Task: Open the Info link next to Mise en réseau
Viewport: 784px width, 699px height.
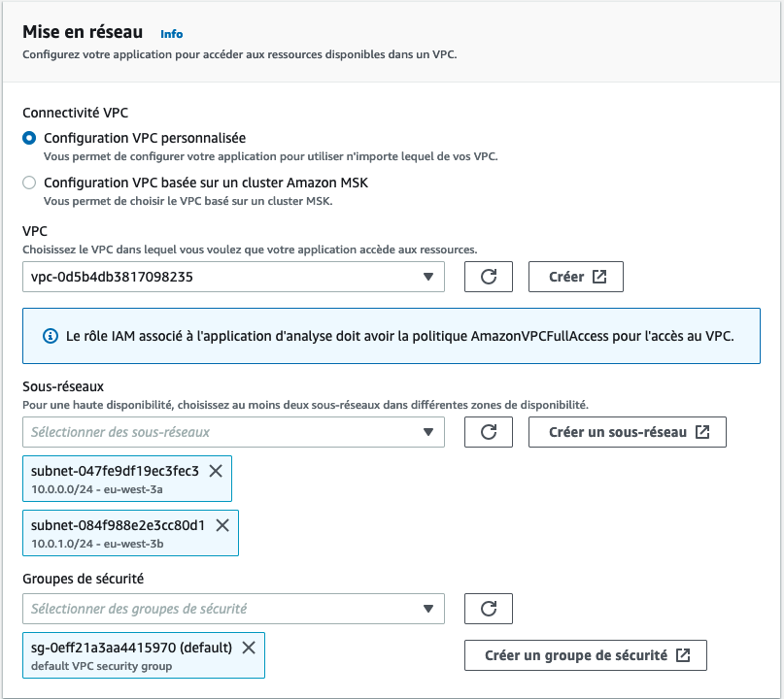Action: click(171, 34)
